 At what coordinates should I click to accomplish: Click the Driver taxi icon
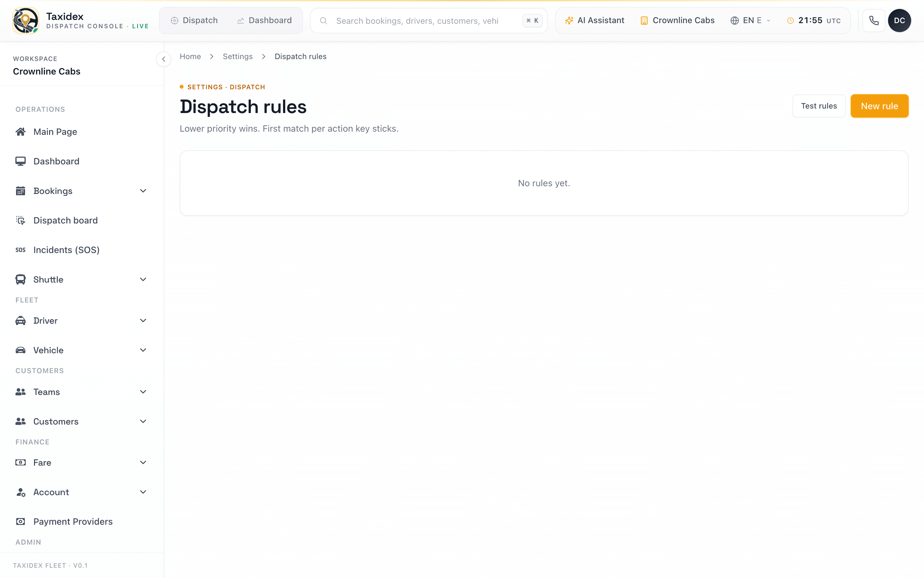coord(21,321)
